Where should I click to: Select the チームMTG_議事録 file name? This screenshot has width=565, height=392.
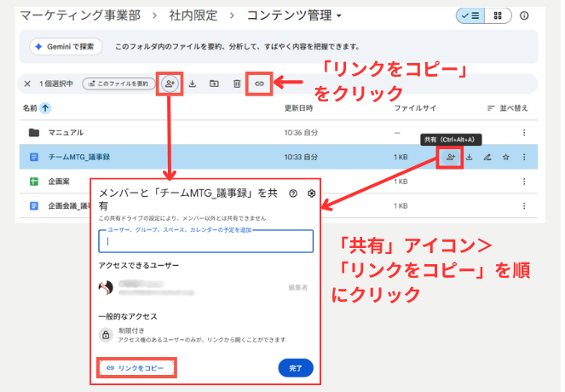tap(79, 157)
